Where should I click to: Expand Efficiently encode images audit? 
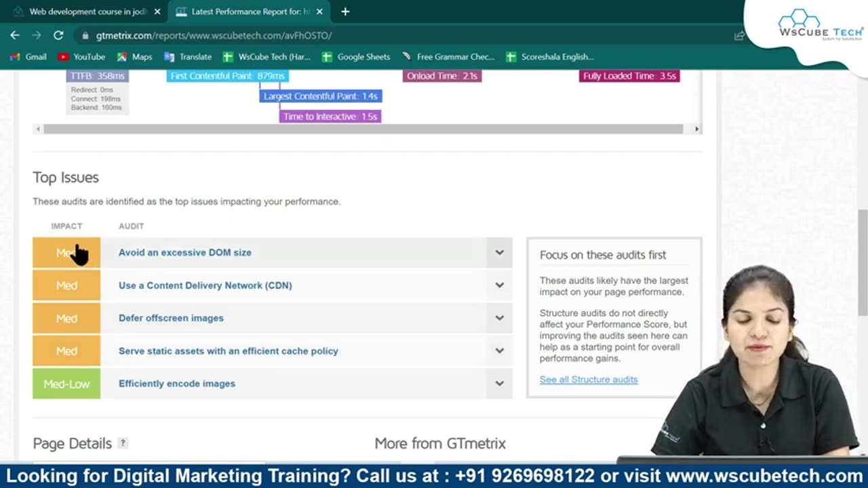coord(499,384)
